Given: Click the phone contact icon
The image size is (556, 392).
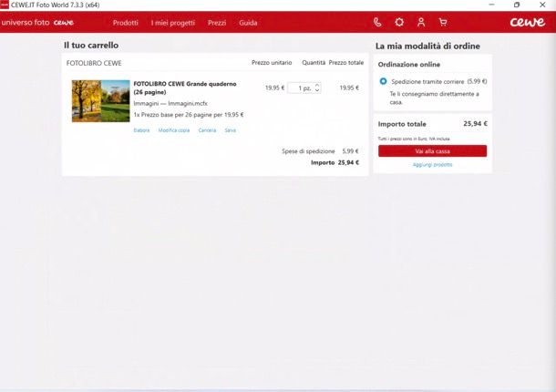Looking at the screenshot, I should click(x=377, y=23).
